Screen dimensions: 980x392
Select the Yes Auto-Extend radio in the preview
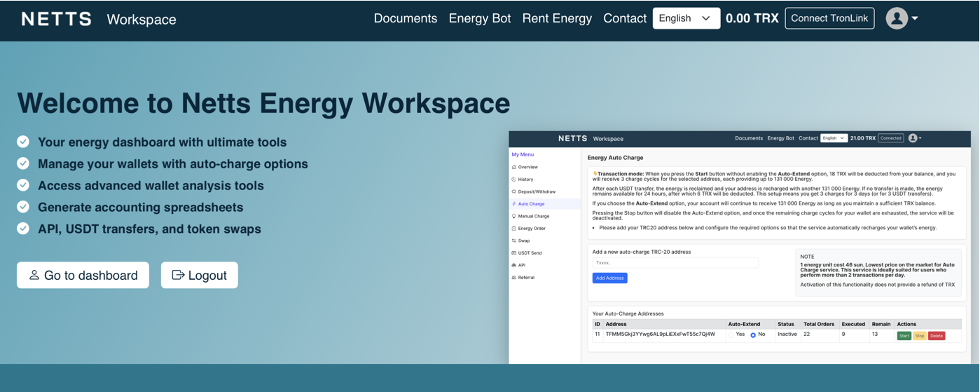point(731,335)
